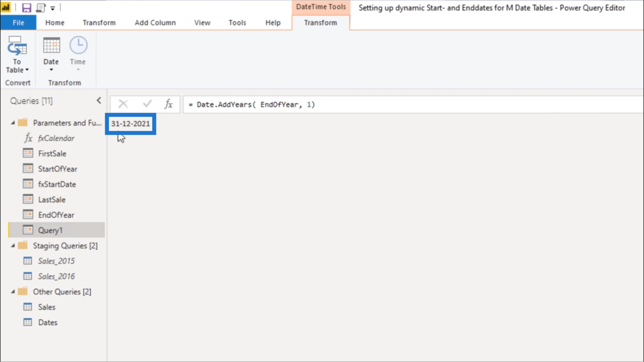Click the Save icon in title bar

pos(26,8)
